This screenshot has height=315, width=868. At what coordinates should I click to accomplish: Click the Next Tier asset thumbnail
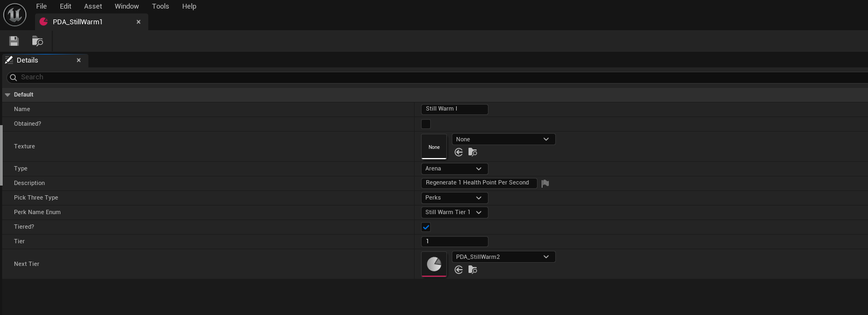tap(434, 264)
